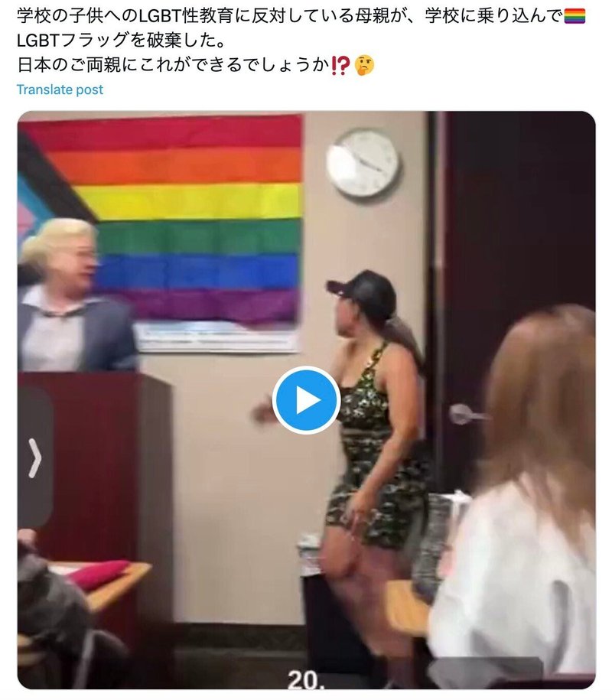Click the text line starting with LGBTフラッグ
Screen dimensions: 612x700
pyautogui.click(x=121, y=41)
